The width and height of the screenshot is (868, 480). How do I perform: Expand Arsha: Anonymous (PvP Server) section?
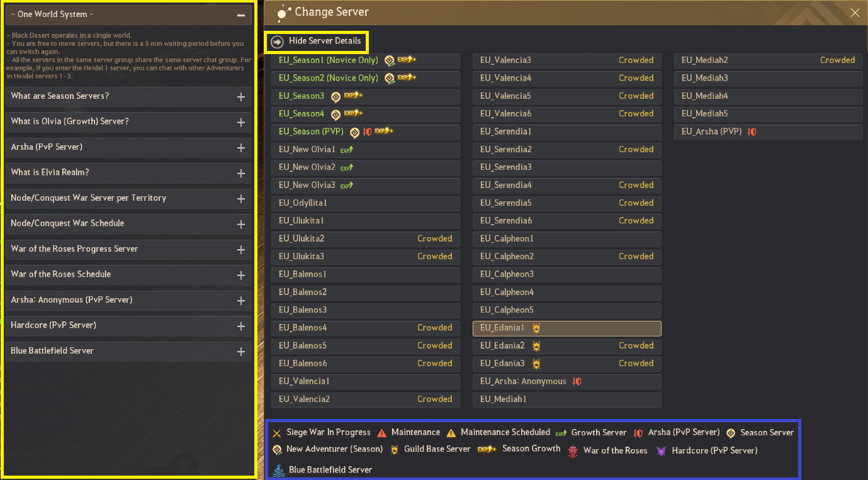(x=240, y=301)
